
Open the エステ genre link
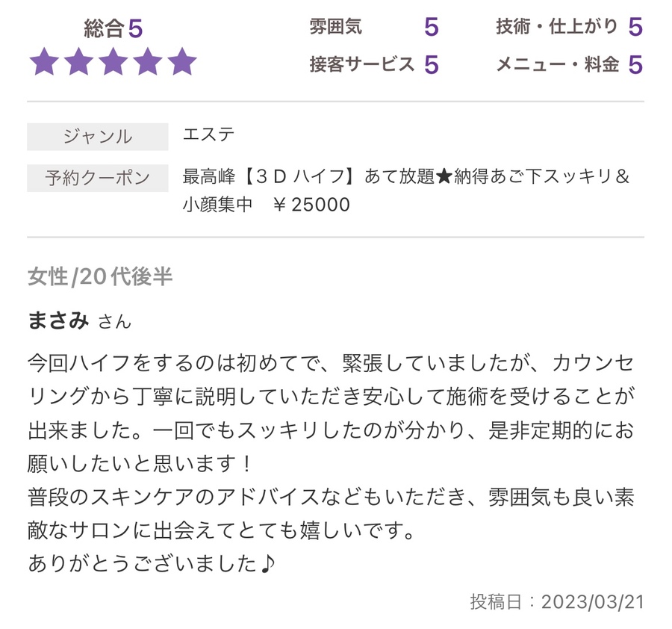tap(209, 135)
